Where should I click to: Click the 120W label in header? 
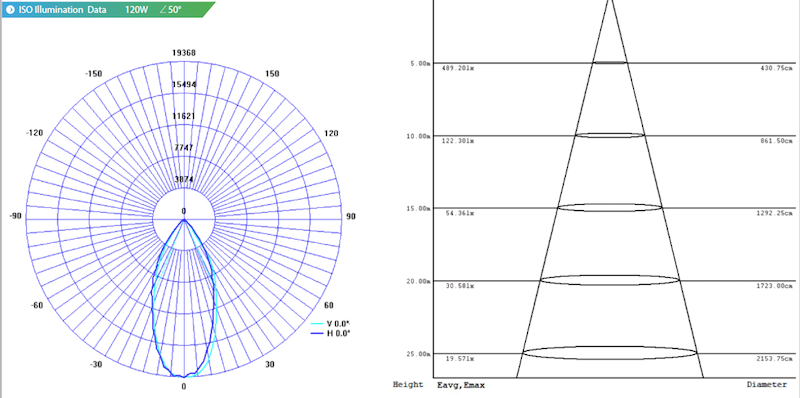pos(137,9)
